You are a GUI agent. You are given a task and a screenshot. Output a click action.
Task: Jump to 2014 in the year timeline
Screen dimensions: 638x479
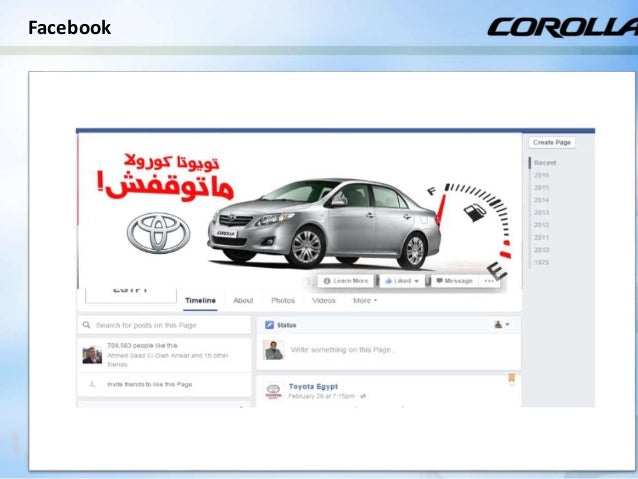[x=541, y=200]
